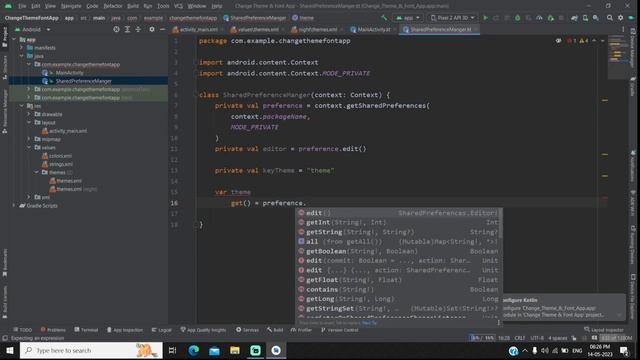Open the Build Variants side tab

click(4, 302)
